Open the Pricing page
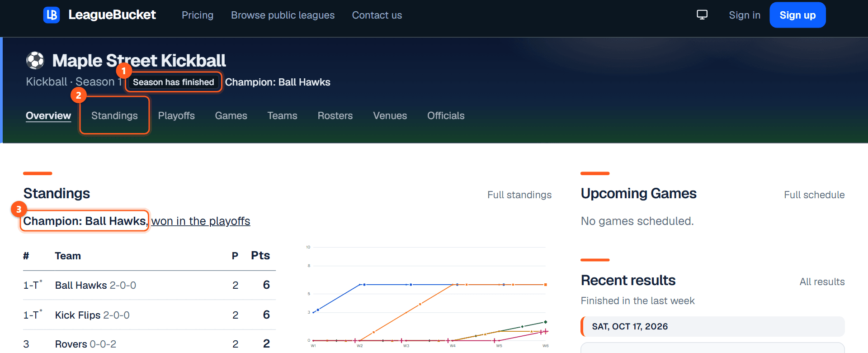The image size is (868, 353). pos(198,15)
